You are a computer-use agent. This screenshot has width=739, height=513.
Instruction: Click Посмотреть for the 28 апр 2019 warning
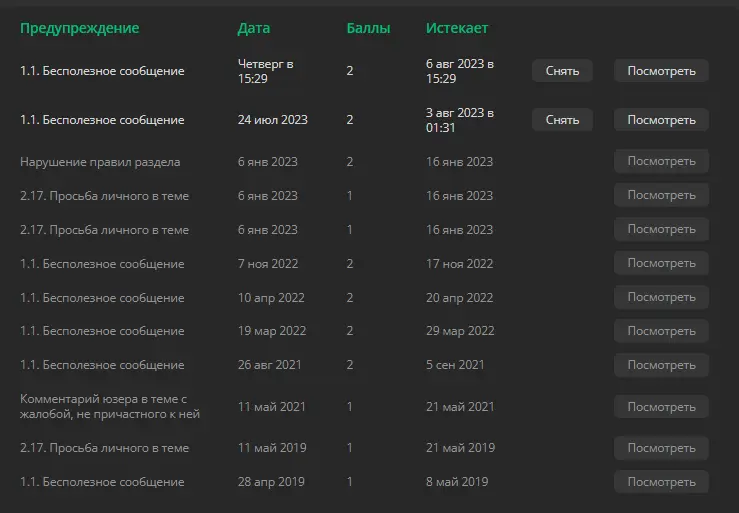[661, 482]
